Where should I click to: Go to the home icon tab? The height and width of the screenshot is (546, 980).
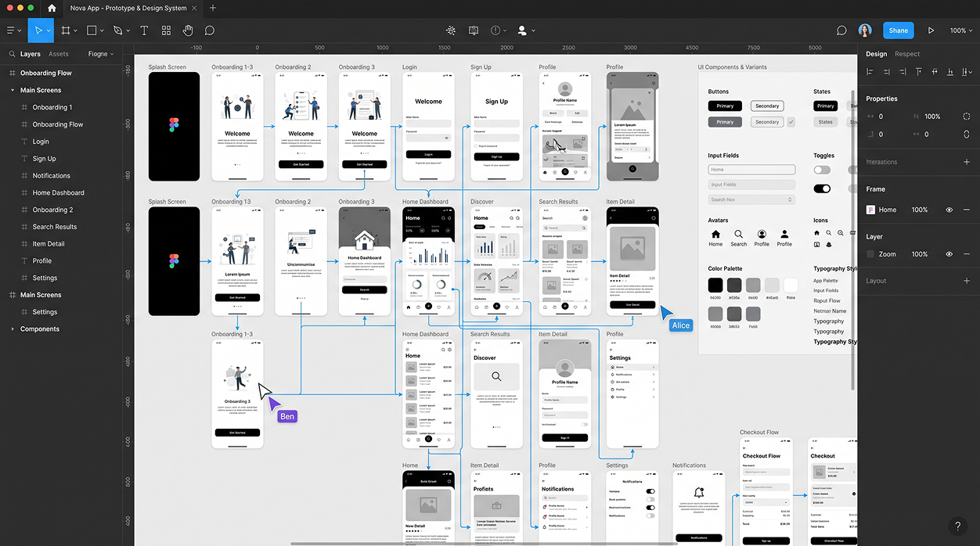52,9
